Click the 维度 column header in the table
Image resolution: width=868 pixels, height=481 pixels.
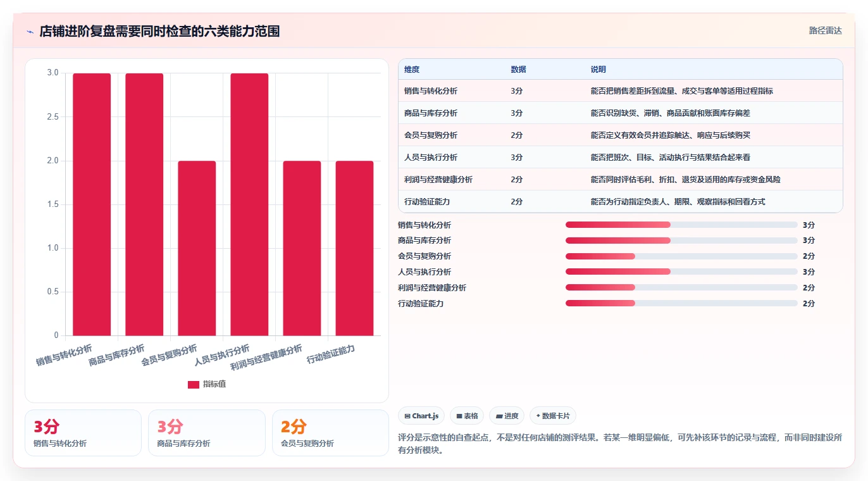pyautogui.click(x=412, y=69)
